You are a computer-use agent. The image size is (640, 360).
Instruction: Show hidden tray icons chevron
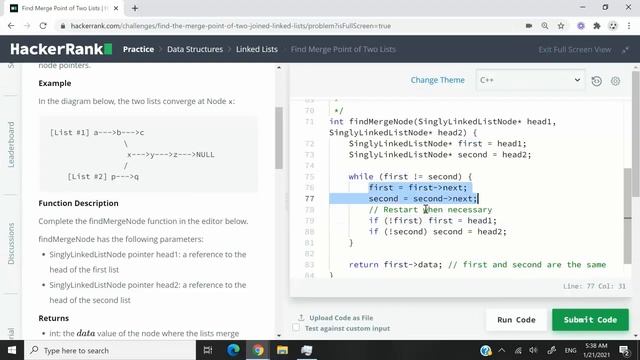[x=502, y=351]
